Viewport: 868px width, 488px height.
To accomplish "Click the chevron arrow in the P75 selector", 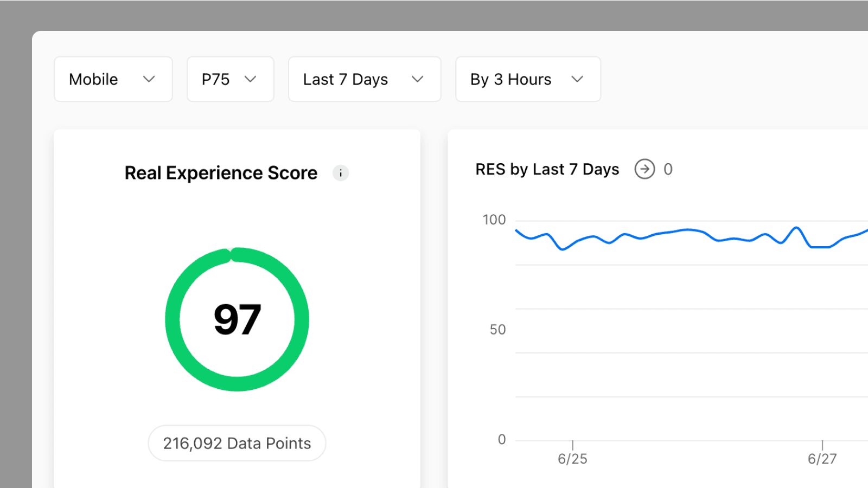I will click(x=250, y=79).
